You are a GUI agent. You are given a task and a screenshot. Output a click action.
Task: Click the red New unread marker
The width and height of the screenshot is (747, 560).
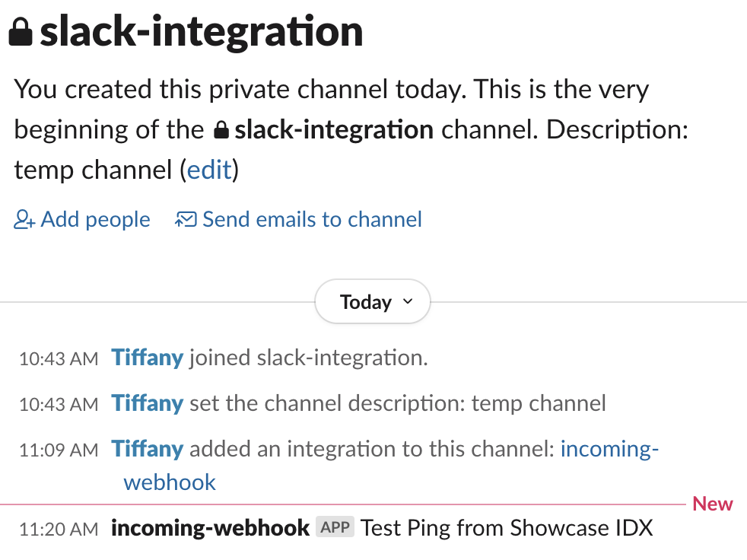click(x=713, y=504)
